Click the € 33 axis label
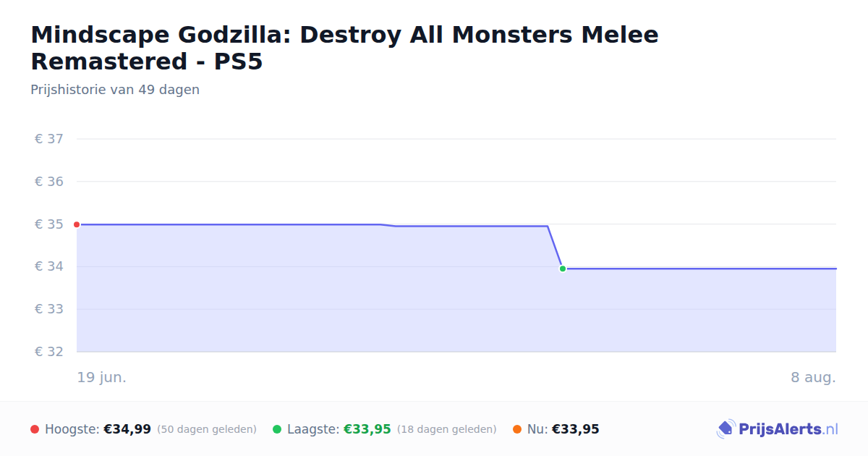Image resolution: width=868 pixels, height=456 pixels. [49, 309]
